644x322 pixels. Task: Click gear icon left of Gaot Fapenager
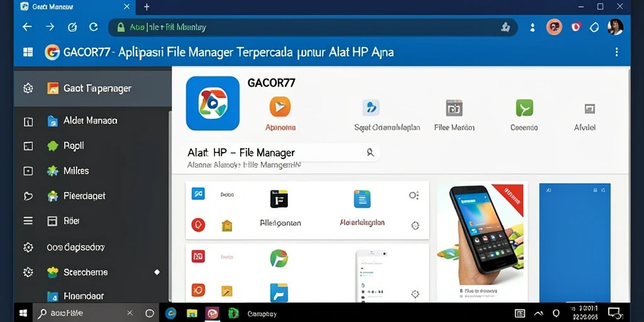[x=28, y=88]
